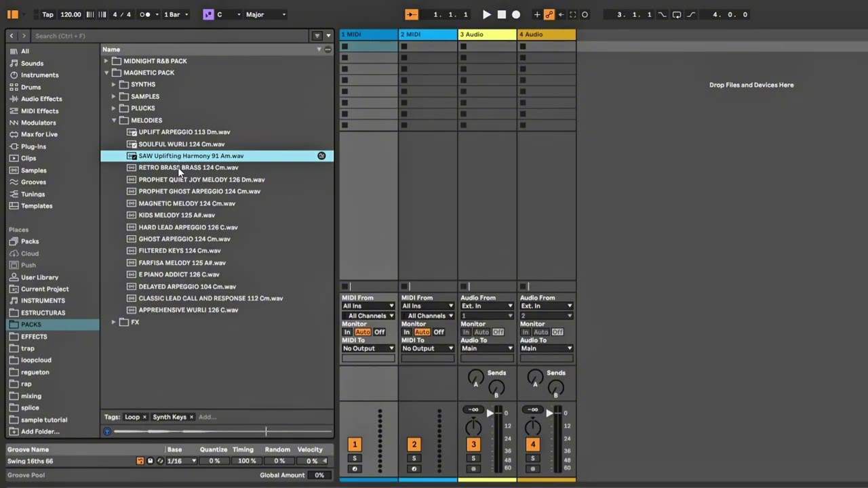Expand the MIDNIGHT R&B PACK folder
Viewport: 868px width, 488px height.
(x=106, y=61)
